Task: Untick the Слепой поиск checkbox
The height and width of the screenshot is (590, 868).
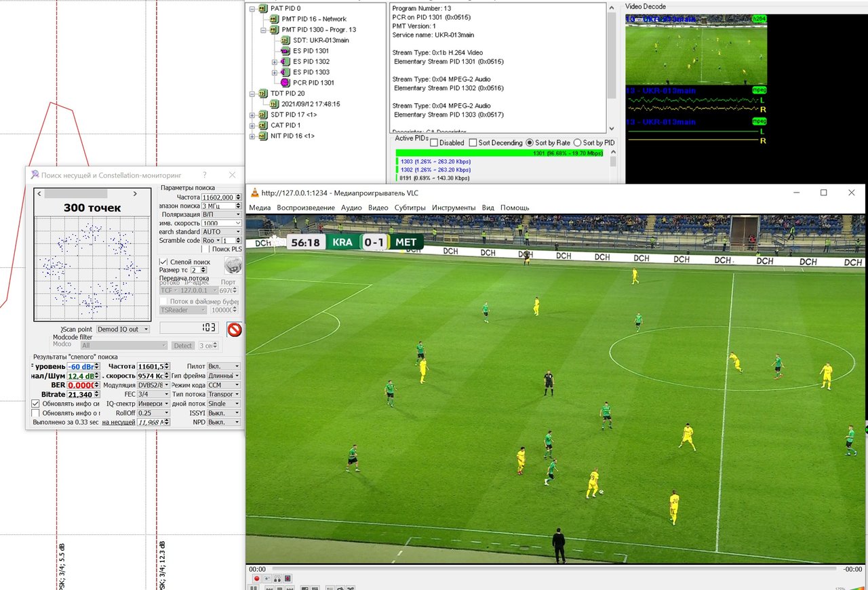Action: [x=163, y=262]
